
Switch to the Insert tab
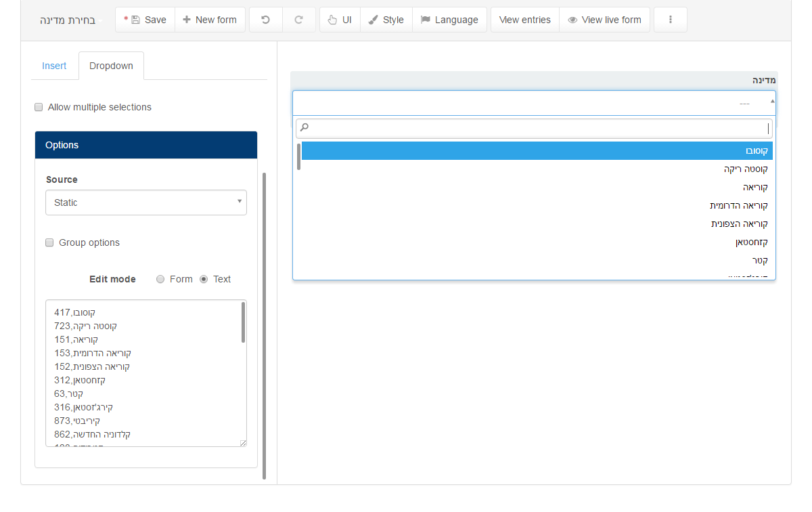coord(54,66)
